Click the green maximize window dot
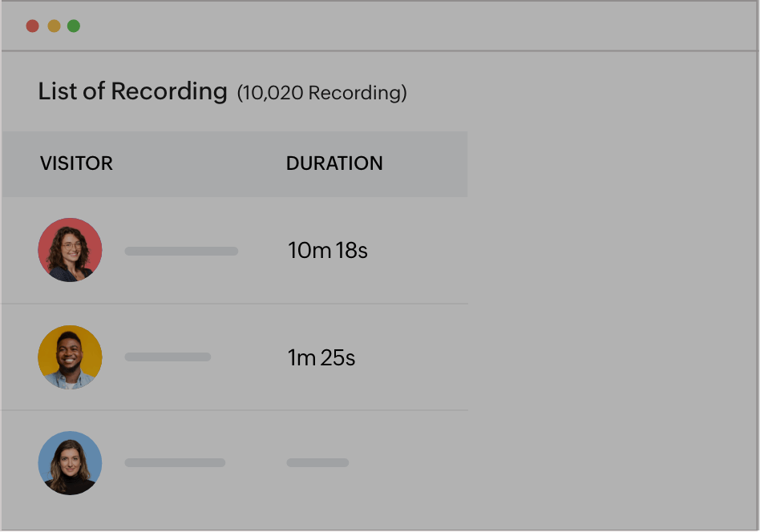This screenshot has height=532, width=760. [74, 26]
